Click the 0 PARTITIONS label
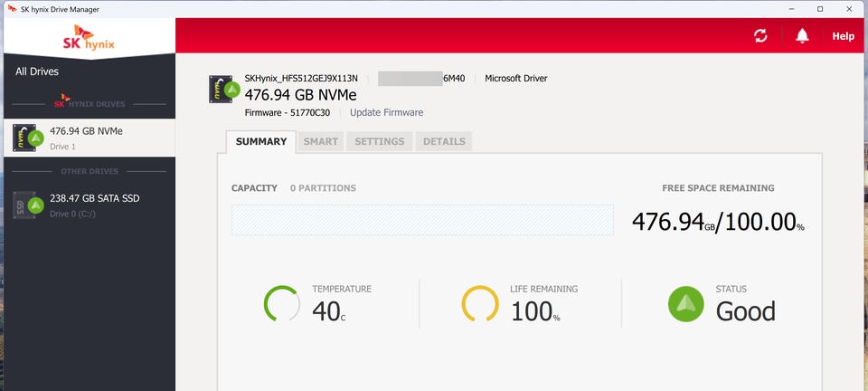The image size is (868, 391). pos(323,188)
